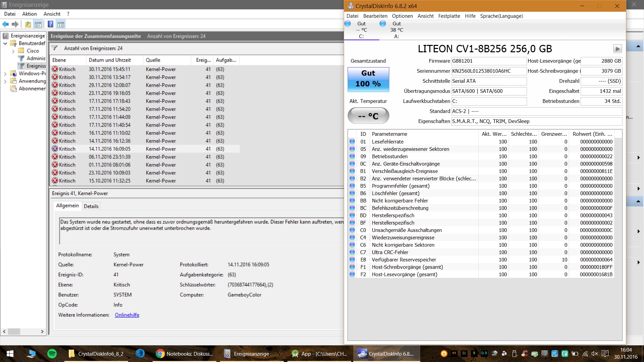
Task: Click the next disk arrow button beside LITEON
Action: pyautogui.click(x=617, y=49)
